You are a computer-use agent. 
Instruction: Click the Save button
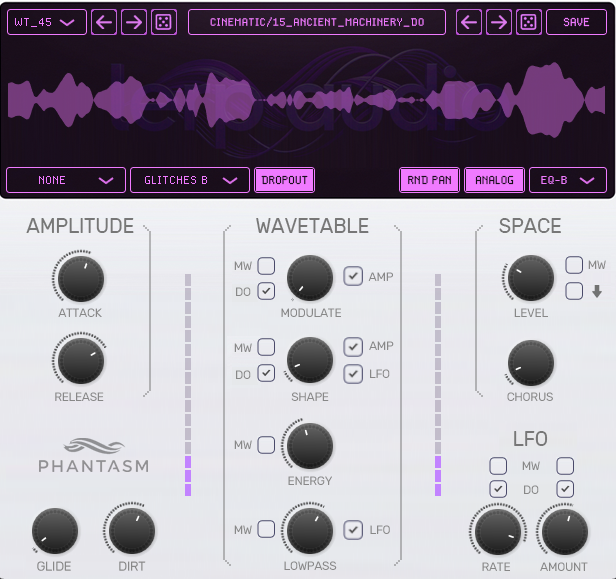pyautogui.click(x=576, y=22)
